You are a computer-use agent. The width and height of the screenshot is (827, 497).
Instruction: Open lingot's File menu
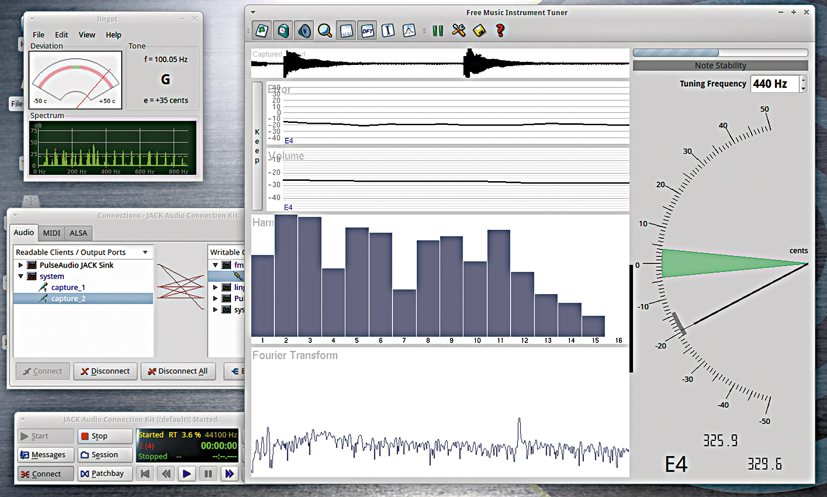point(39,35)
